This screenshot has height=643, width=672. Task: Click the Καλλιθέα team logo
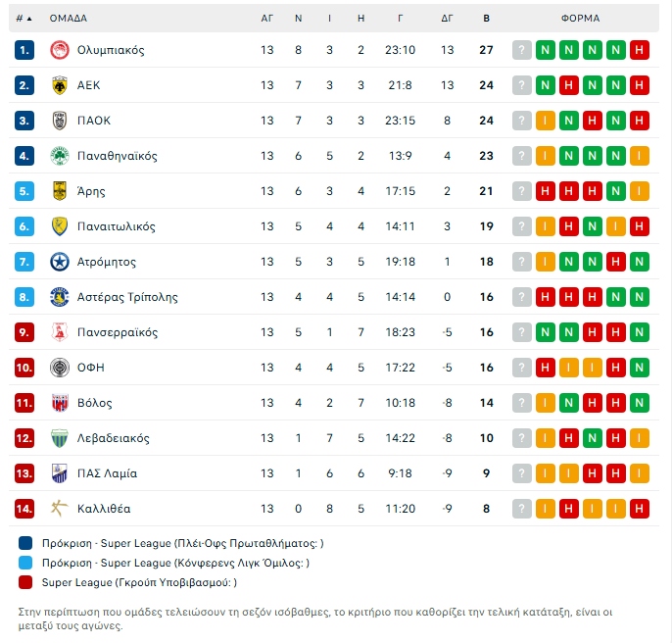click(58, 509)
